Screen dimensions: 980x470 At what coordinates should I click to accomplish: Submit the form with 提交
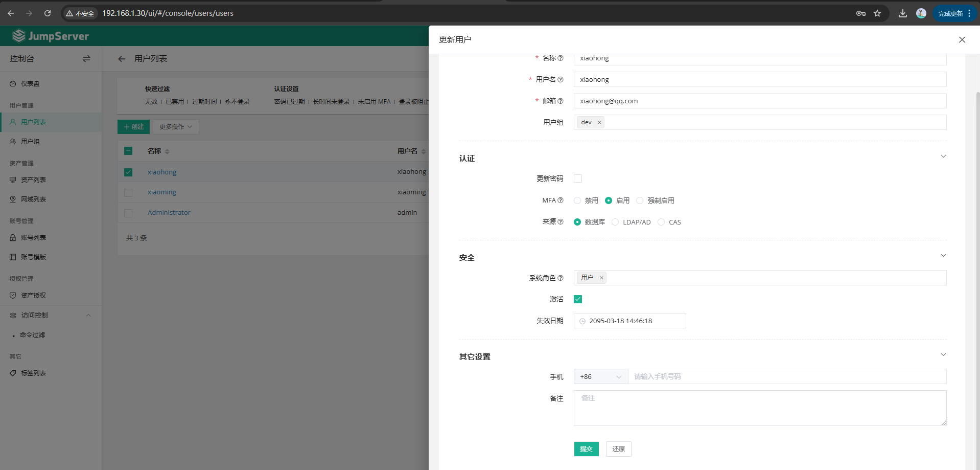pos(586,449)
